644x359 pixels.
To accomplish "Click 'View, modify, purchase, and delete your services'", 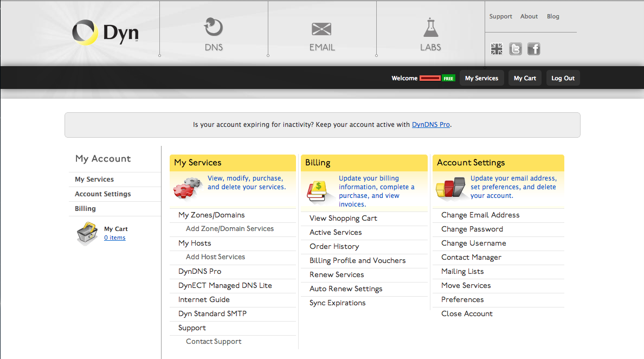I will click(247, 182).
